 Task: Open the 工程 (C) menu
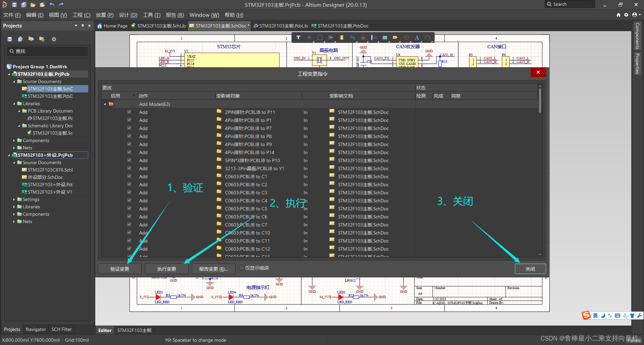(x=82, y=15)
